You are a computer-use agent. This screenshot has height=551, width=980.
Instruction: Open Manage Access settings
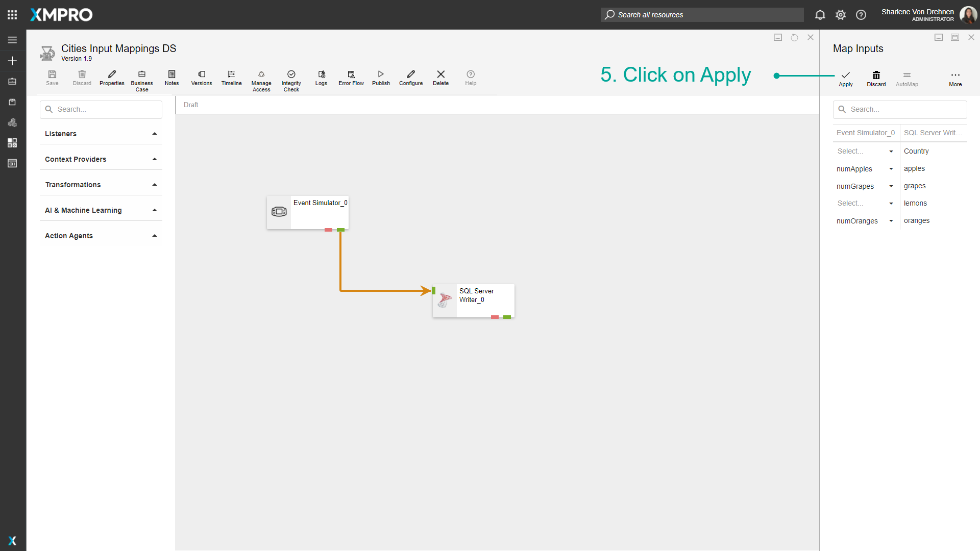(x=261, y=79)
